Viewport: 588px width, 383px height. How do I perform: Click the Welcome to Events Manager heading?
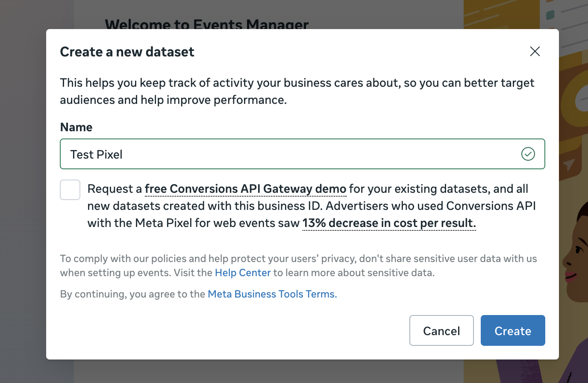(x=207, y=24)
